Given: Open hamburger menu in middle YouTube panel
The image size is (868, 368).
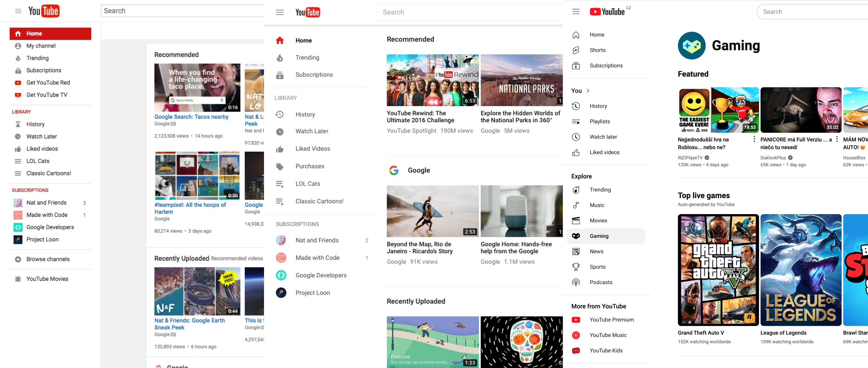Looking at the screenshot, I should click(280, 12).
